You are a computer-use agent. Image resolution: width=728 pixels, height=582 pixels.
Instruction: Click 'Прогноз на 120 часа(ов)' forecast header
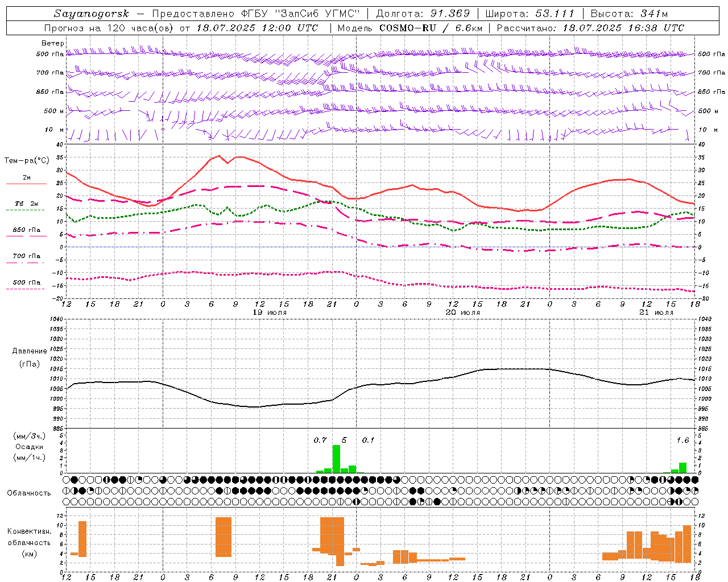pyautogui.click(x=109, y=28)
